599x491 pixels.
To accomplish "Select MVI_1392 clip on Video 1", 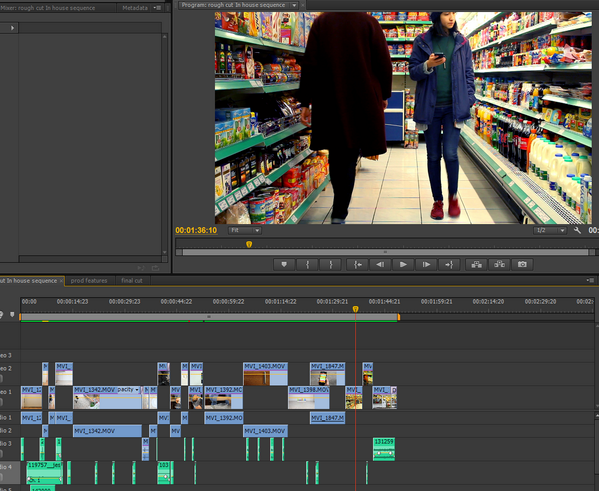I will pos(223,397).
